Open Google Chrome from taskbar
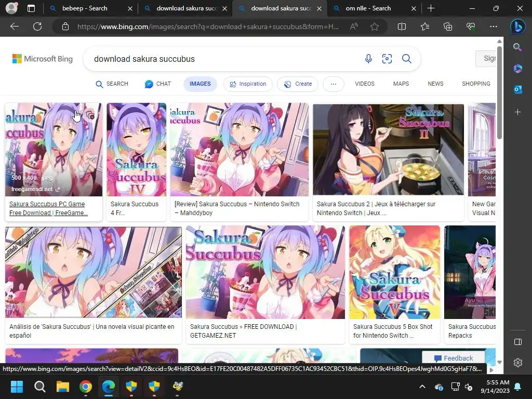Image resolution: width=532 pixels, height=399 pixels. point(86,386)
